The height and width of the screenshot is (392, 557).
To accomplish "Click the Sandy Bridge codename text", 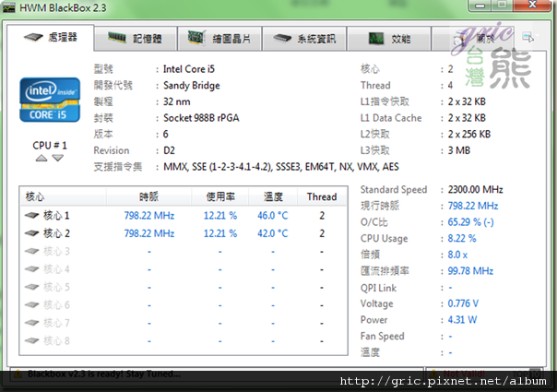I will (192, 86).
